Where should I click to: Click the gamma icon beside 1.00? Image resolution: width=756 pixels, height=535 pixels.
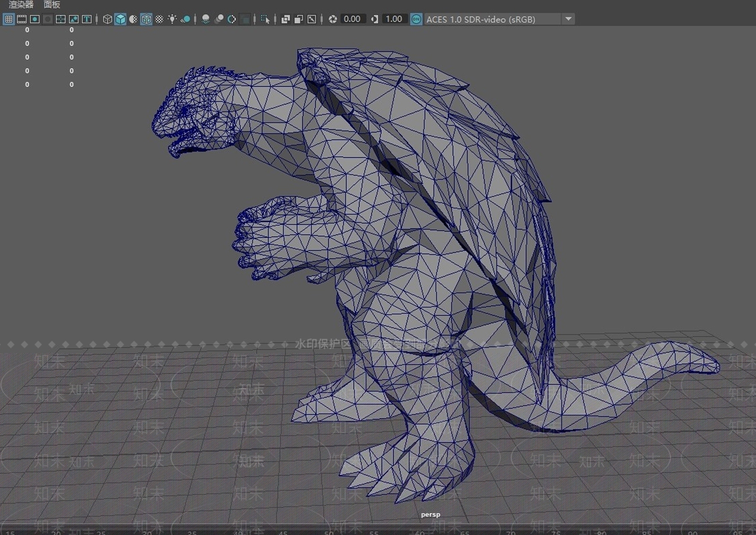click(x=375, y=19)
